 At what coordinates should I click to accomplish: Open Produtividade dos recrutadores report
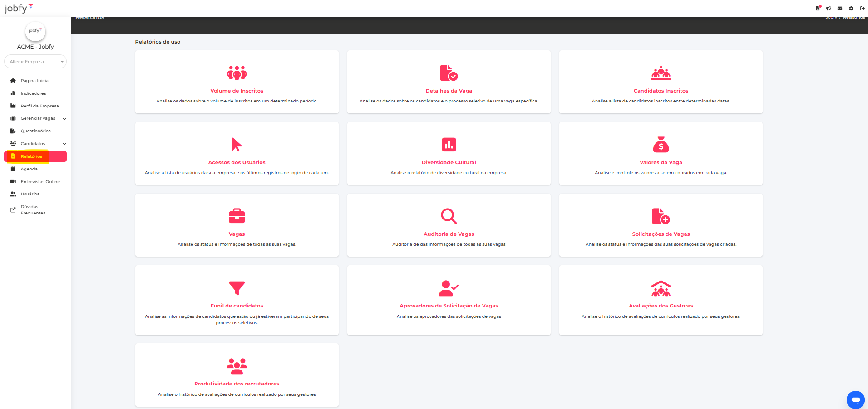coord(237,384)
